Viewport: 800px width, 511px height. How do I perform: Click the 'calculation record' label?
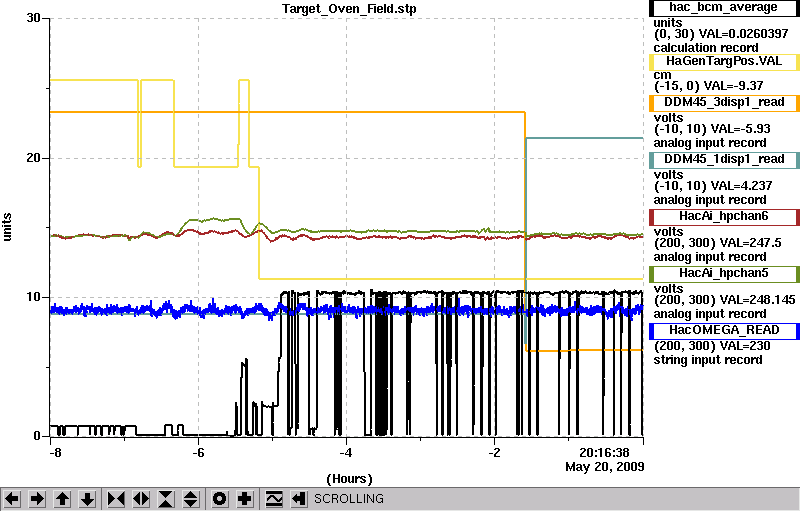(706, 48)
